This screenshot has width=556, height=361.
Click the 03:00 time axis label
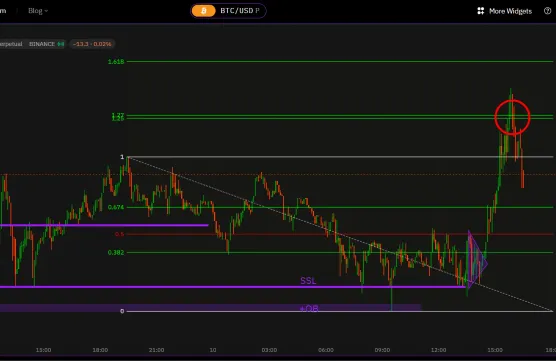click(269, 350)
